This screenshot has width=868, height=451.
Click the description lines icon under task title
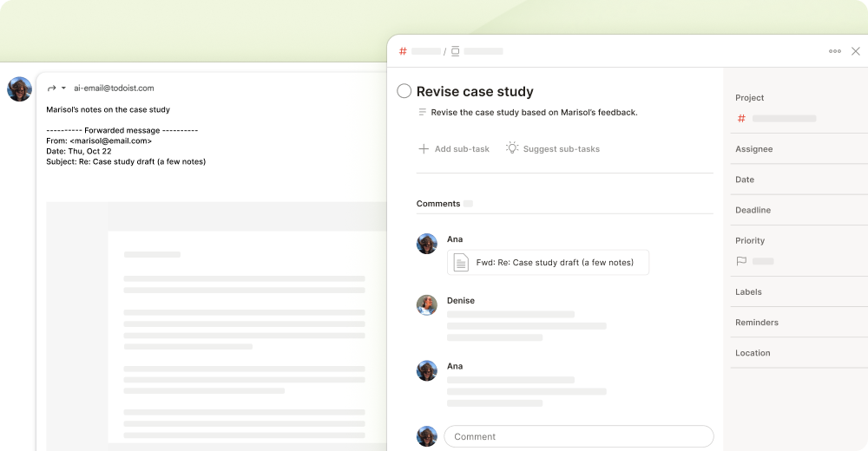(423, 113)
